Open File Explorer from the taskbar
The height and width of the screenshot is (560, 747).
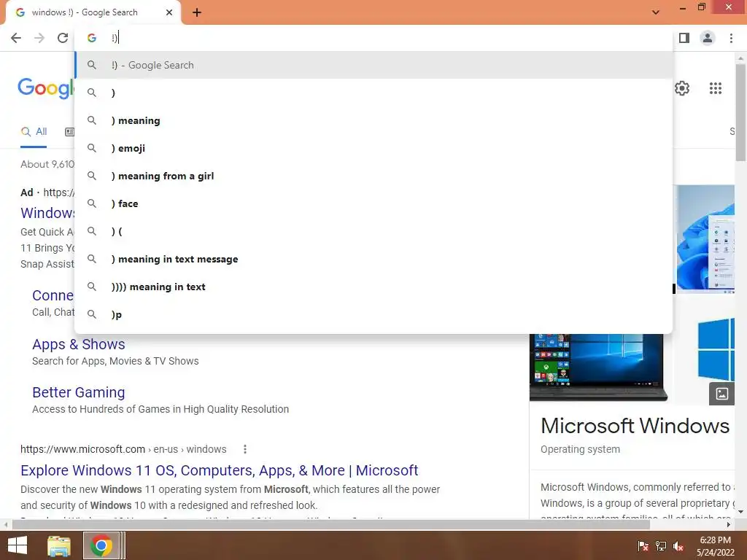(x=59, y=545)
